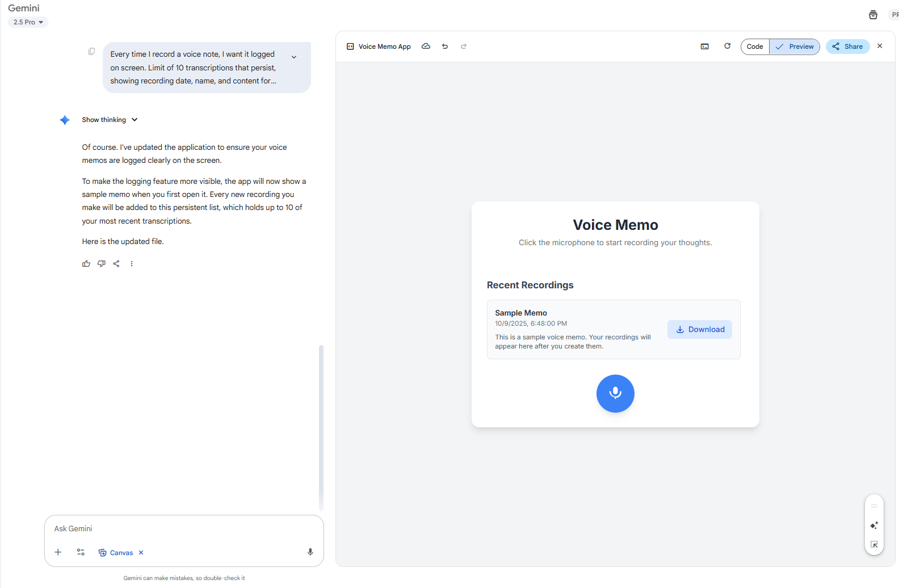The image size is (899, 588).
Task: Refresh the canvas preview
Action: (x=727, y=46)
